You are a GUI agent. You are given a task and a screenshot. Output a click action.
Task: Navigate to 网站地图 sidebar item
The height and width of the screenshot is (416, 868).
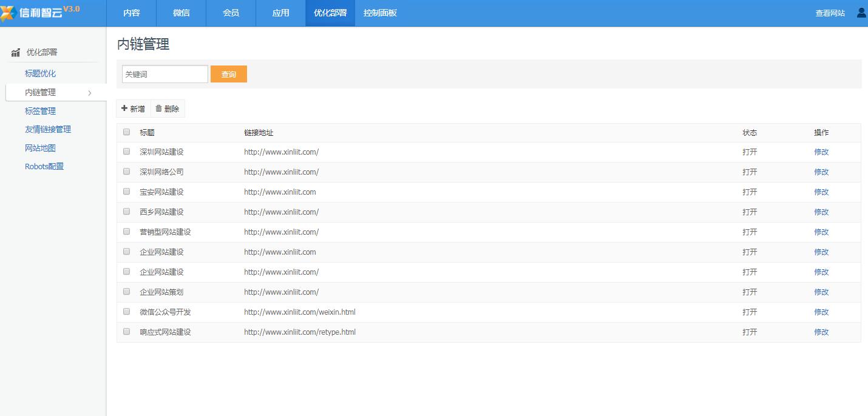[40, 148]
